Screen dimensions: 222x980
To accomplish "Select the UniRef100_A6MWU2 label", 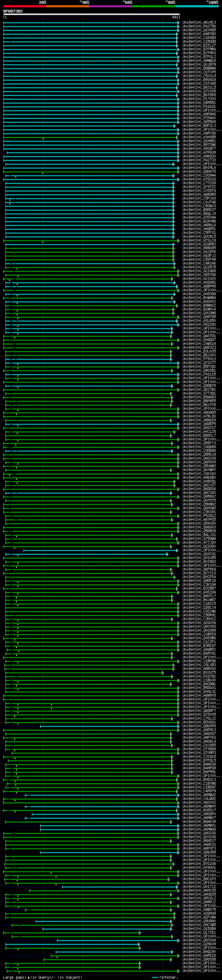I will click(199, 795).
